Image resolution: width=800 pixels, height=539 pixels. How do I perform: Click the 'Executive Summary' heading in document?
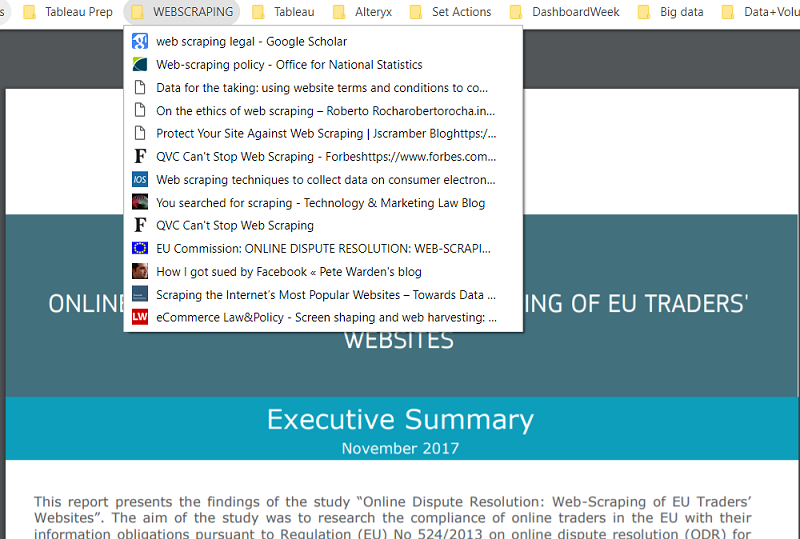point(401,420)
